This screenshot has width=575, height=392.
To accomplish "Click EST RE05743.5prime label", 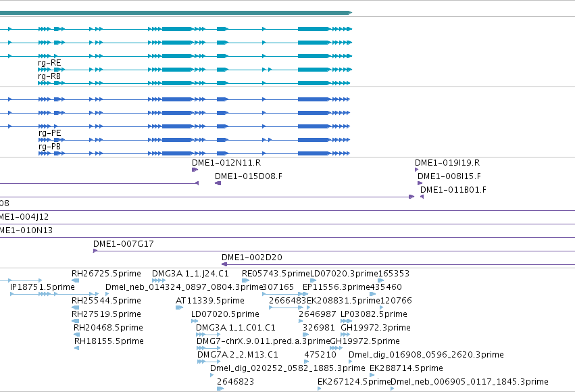I will pyautogui.click(x=276, y=274).
